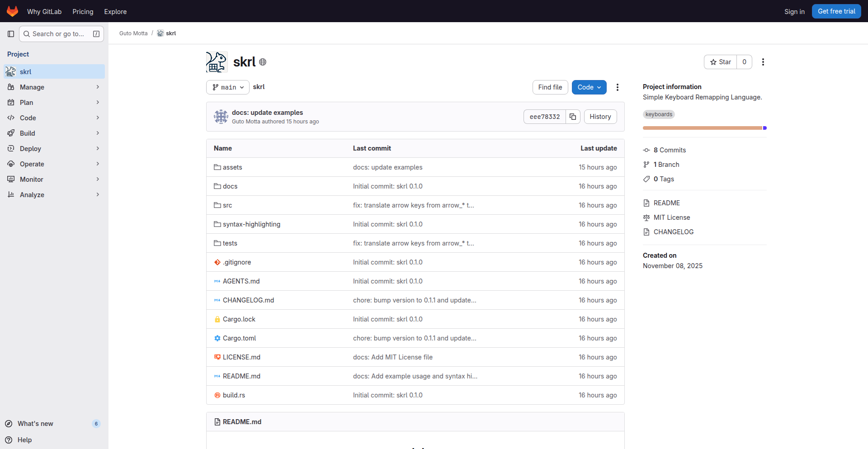Screen dimensions: 868x449
Task: Click the src folder icon
Action: coord(217,205)
